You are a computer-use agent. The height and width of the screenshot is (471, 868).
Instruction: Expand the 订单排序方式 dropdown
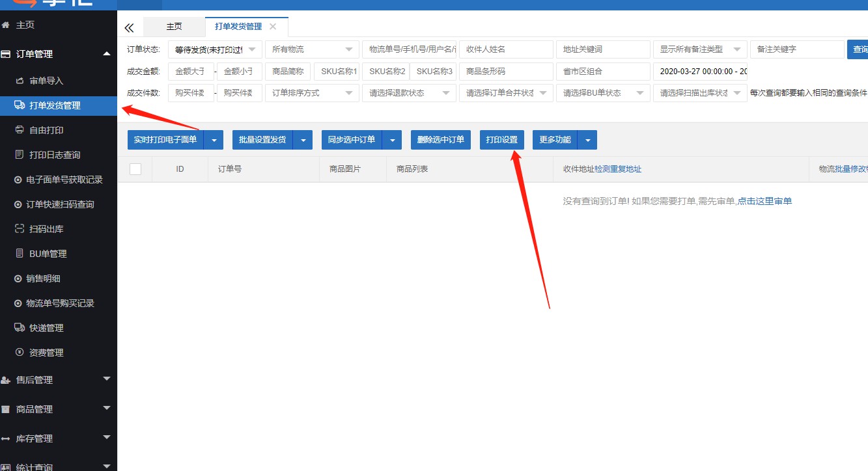312,93
